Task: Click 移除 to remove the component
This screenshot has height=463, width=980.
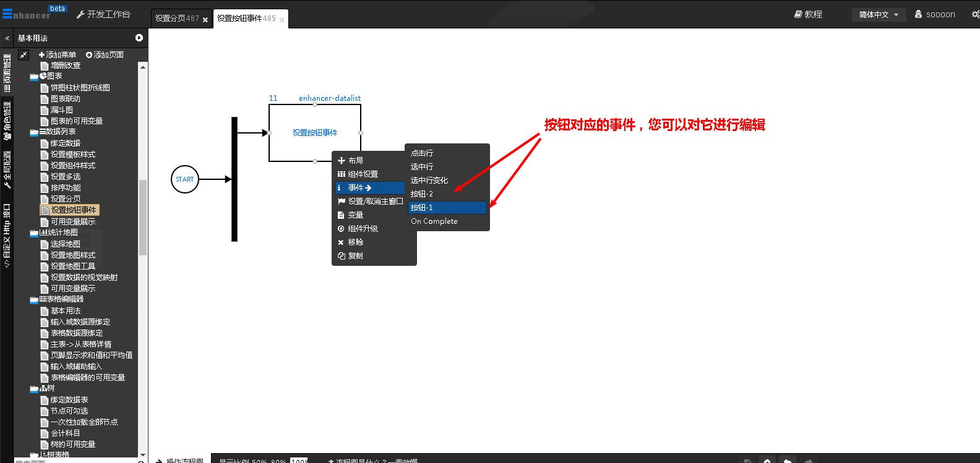Action: point(355,242)
